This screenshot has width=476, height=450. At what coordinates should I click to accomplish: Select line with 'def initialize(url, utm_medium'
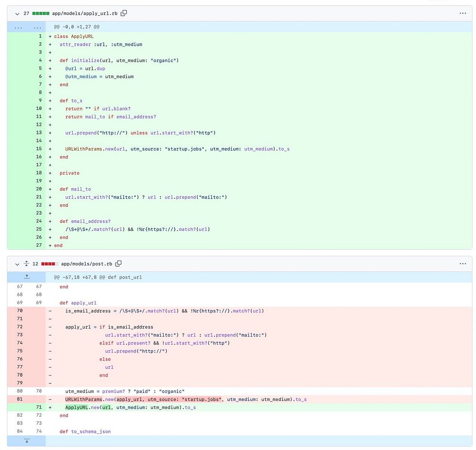click(119, 60)
